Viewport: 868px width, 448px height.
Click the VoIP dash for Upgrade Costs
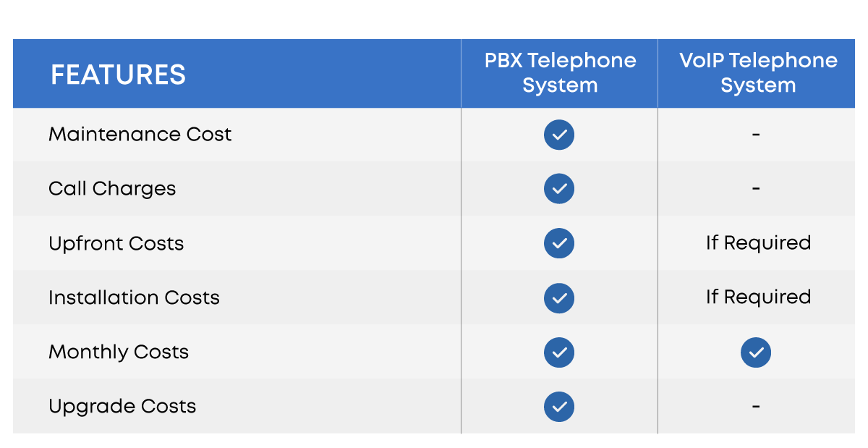(756, 407)
